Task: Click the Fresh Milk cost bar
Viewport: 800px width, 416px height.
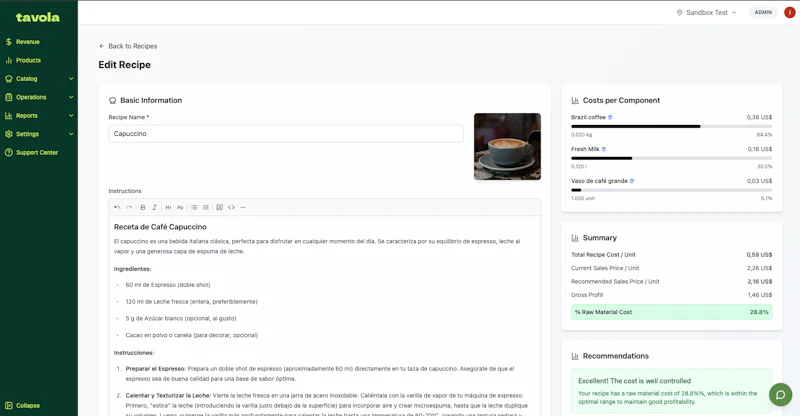Action: (671, 158)
